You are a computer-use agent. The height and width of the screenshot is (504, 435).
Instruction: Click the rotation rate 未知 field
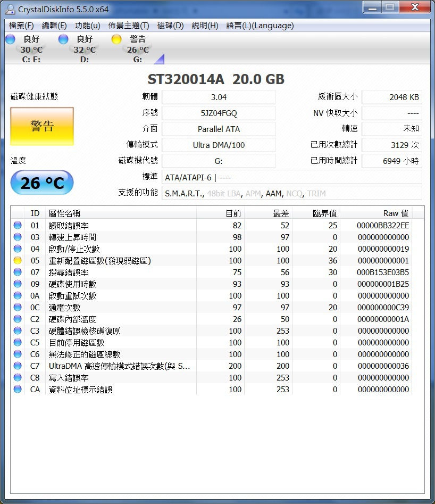391,129
